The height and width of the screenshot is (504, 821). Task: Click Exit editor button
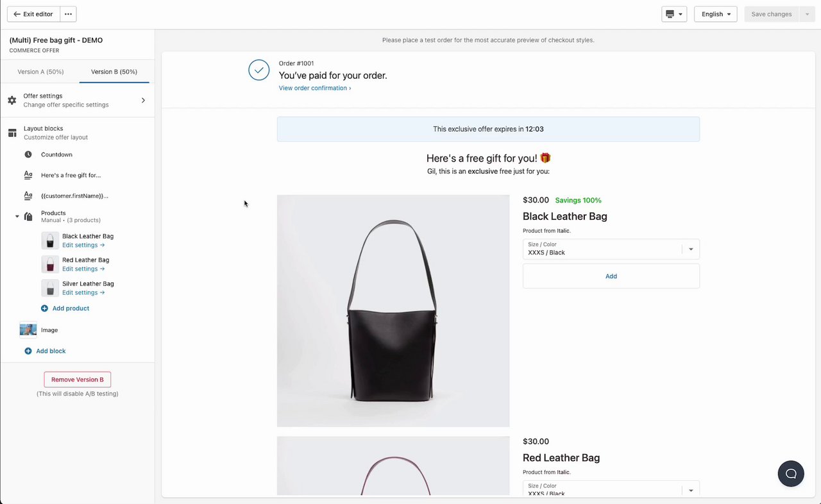pos(33,14)
